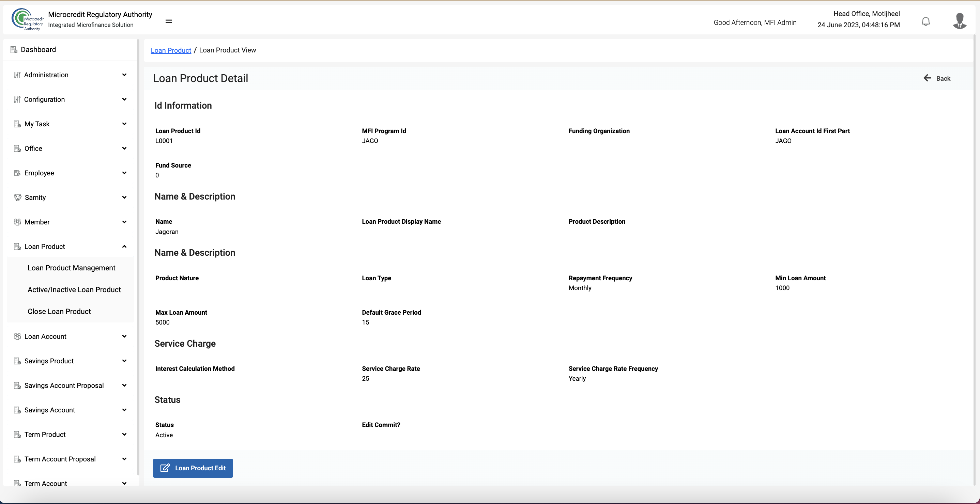Open Active/Inactive Loan Product submenu item
The width and height of the screenshot is (980, 504).
tap(74, 289)
